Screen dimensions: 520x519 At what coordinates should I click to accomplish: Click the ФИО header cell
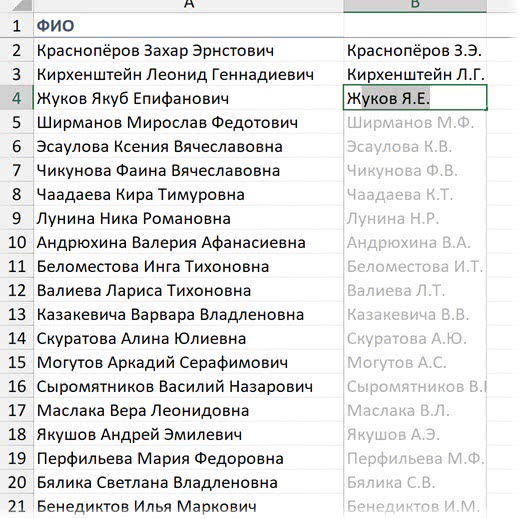tap(188, 26)
